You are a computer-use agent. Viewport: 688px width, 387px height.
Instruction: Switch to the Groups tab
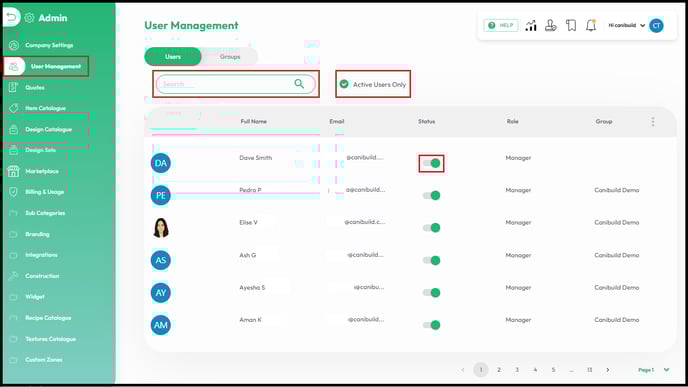pyautogui.click(x=230, y=57)
